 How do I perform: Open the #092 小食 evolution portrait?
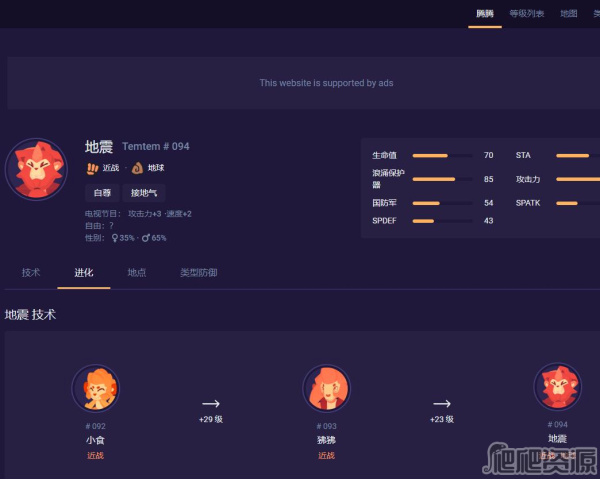96,388
